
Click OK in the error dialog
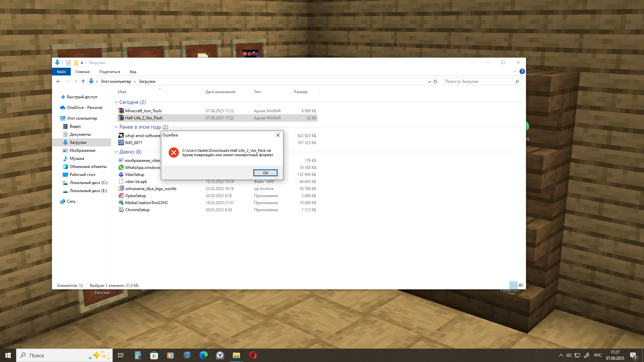(265, 173)
